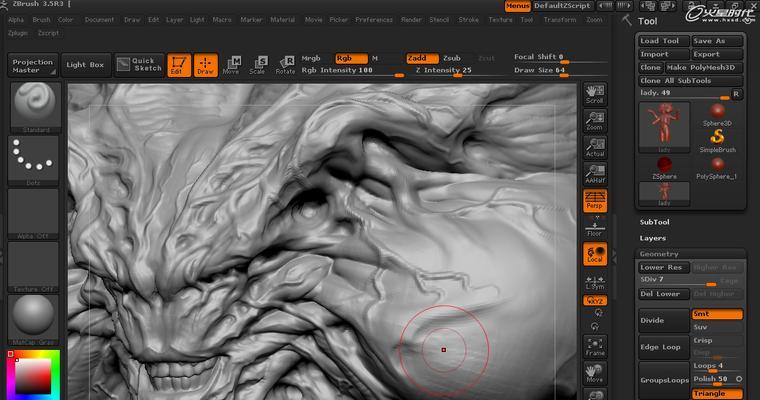Click the Divide button

pos(664,320)
